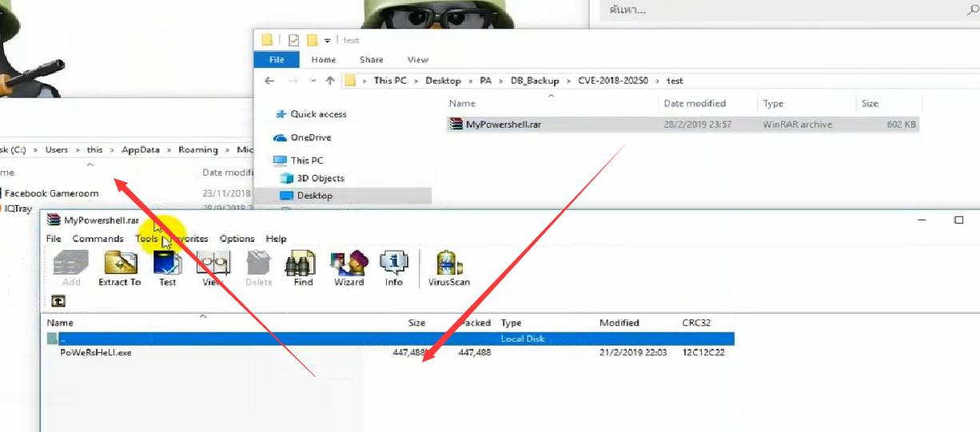
Task: Sort WinRAR list by Size column
Action: pos(416,323)
